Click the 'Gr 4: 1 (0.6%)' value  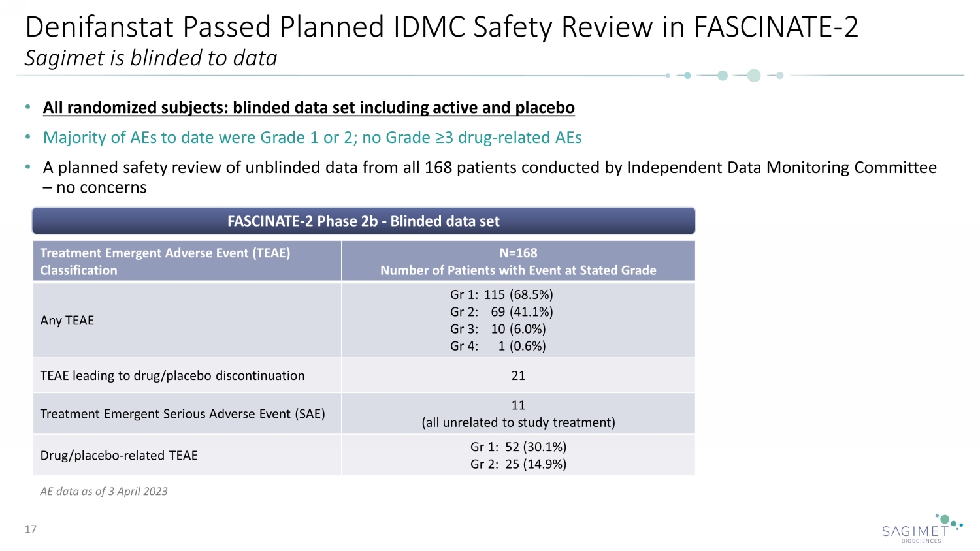tap(498, 346)
